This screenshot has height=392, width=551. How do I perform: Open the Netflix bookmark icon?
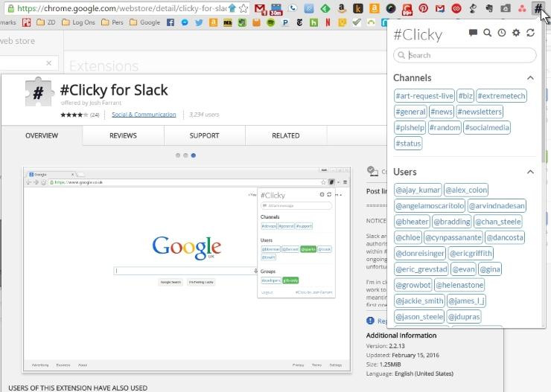tap(328, 23)
